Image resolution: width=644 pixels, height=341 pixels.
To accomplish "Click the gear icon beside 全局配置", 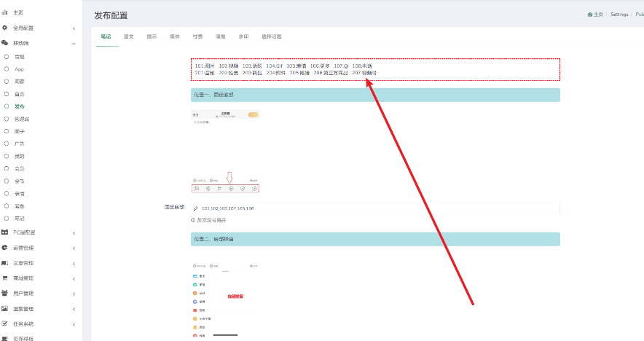I will pyautogui.click(x=5, y=28).
